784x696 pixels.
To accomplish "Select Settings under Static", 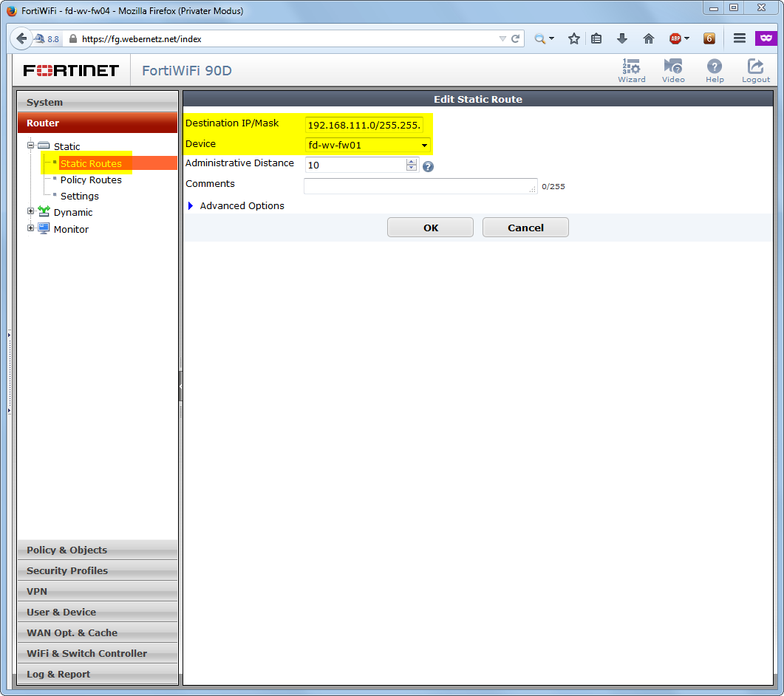I will pos(80,196).
